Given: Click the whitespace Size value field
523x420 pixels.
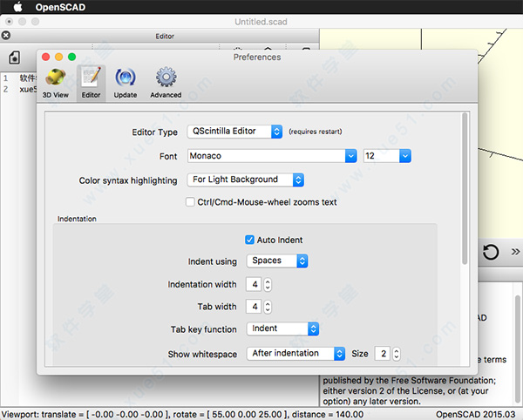Looking at the screenshot, I should coord(383,354).
